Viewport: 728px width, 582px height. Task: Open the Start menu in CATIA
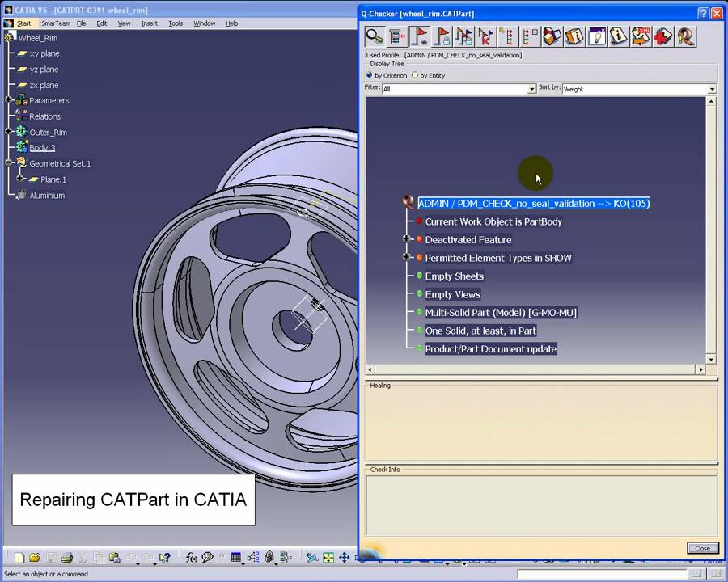(23, 23)
